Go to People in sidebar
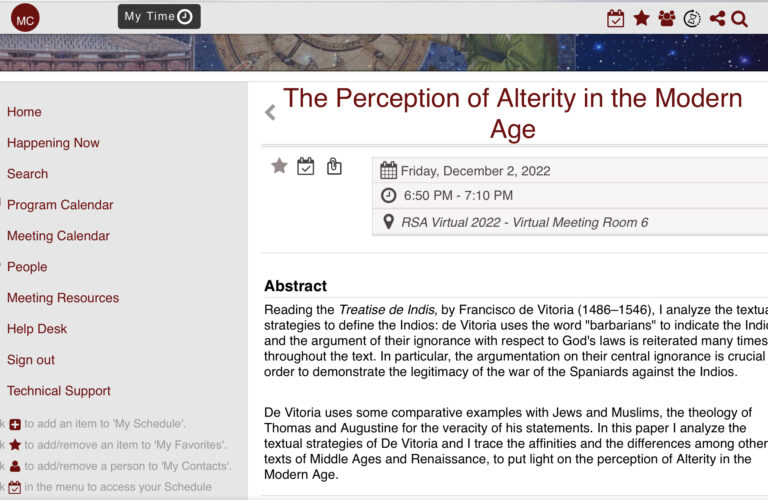This screenshot has width=768, height=500. click(27, 267)
